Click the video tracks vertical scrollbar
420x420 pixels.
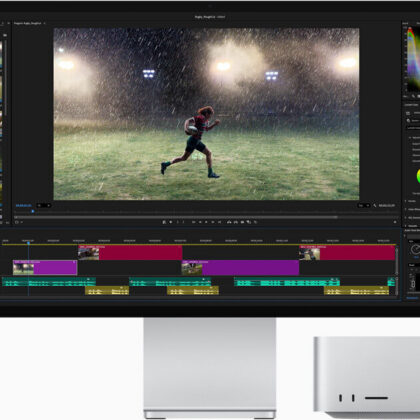point(397,261)
